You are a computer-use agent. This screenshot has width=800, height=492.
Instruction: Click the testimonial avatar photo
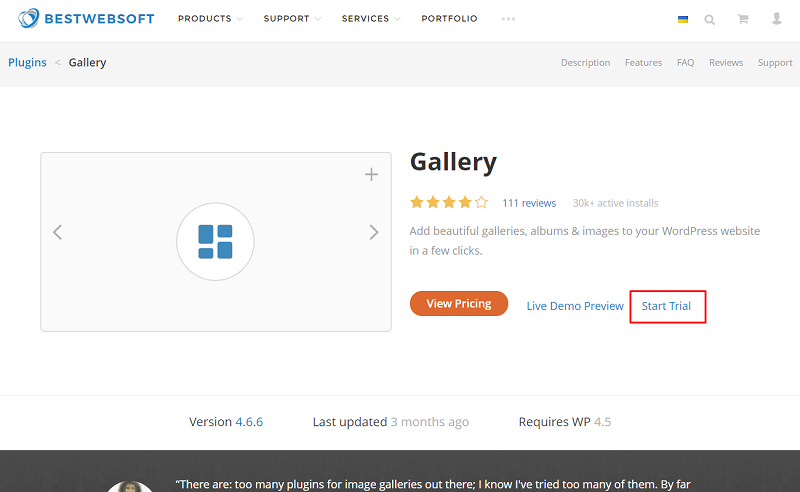pos(130,486)
